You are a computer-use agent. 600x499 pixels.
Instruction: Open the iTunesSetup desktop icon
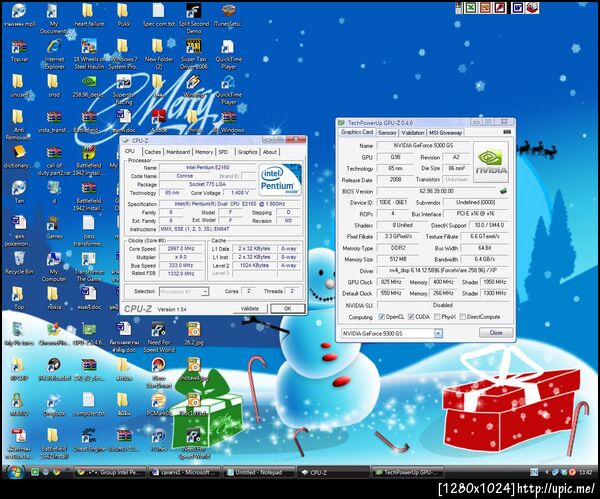click(x=228, y=15)
